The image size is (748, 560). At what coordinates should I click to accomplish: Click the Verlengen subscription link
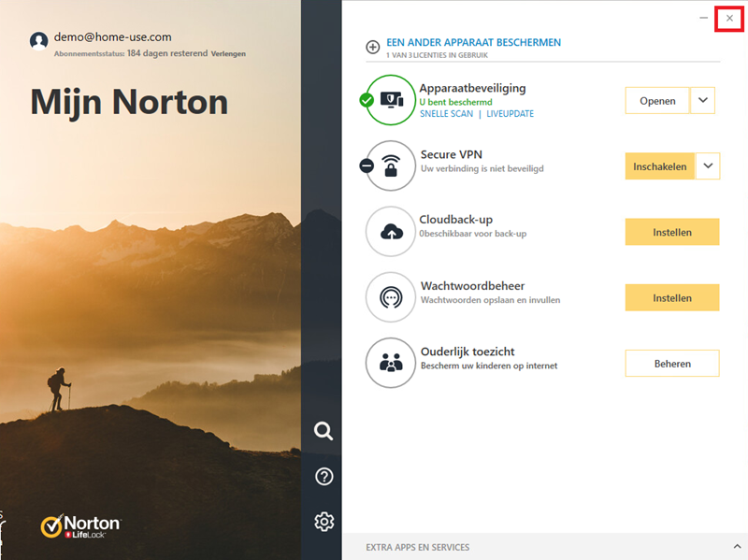(229, 54)
